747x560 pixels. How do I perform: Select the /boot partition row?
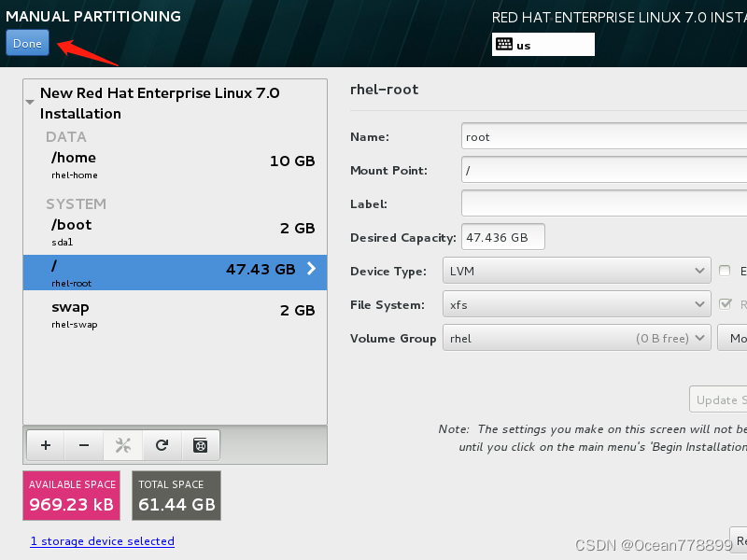coord(176,232)
